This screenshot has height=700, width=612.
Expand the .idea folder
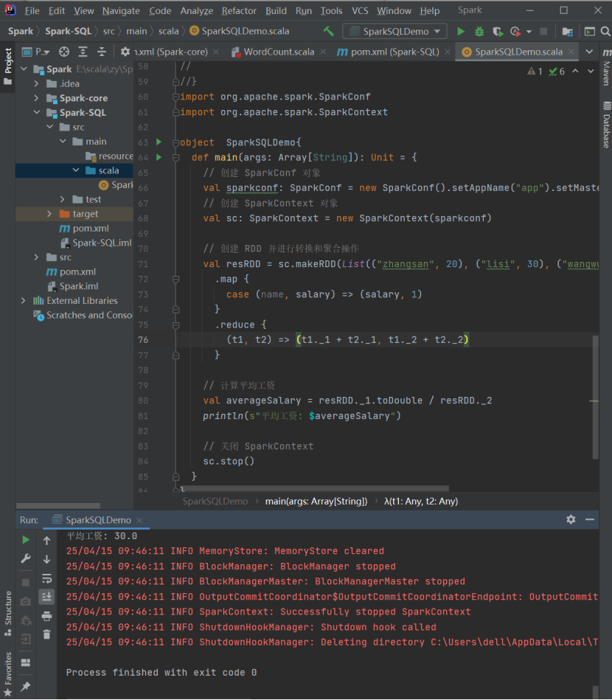tap(36, 83)
